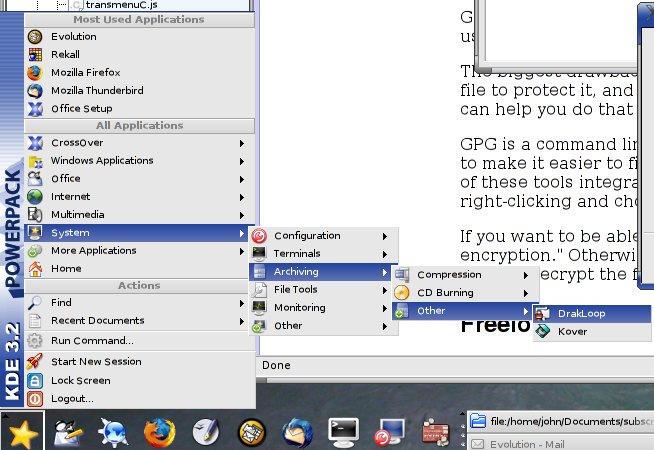Choose Lock Screen action

139,381
